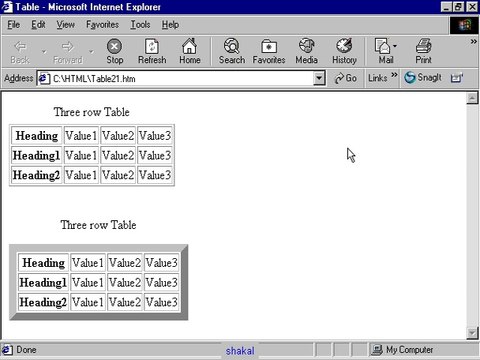Viewport: 480px width, 360px height.
Task: Click "Heading2" cell in the bordered second table
Action: 43,302
